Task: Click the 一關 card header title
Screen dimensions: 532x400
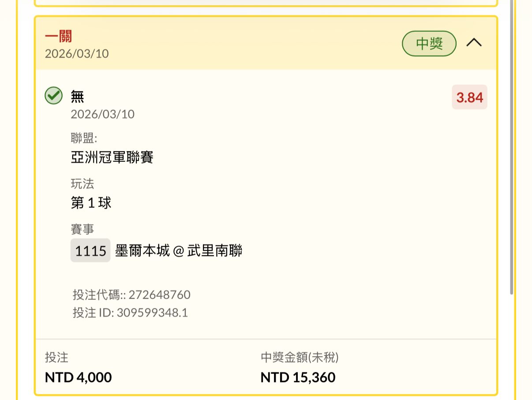Action: click(58, 36)
